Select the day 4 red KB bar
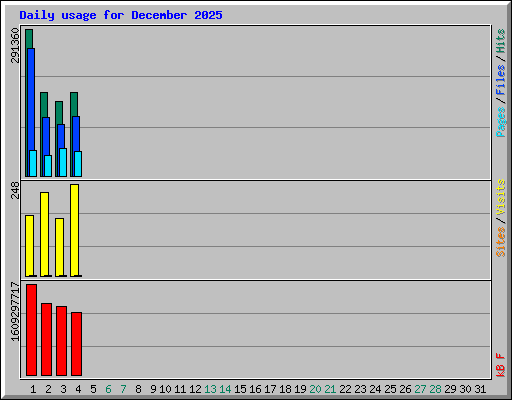 click(76, 344)
